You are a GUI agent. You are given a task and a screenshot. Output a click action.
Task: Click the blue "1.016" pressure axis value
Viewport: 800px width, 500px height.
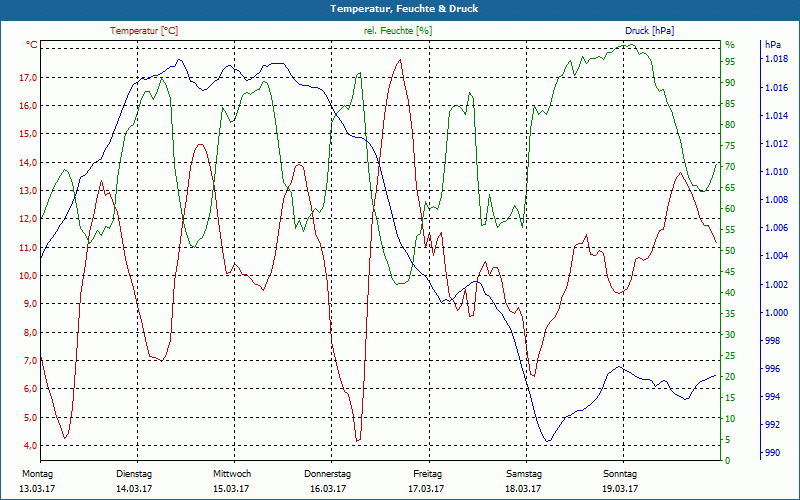pyautogui.click(x=776, y=88)
